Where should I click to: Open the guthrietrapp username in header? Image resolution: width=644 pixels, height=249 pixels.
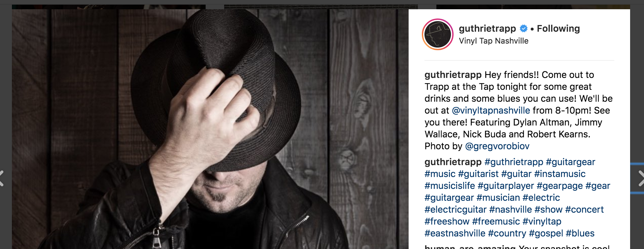[x=487, y=29]
